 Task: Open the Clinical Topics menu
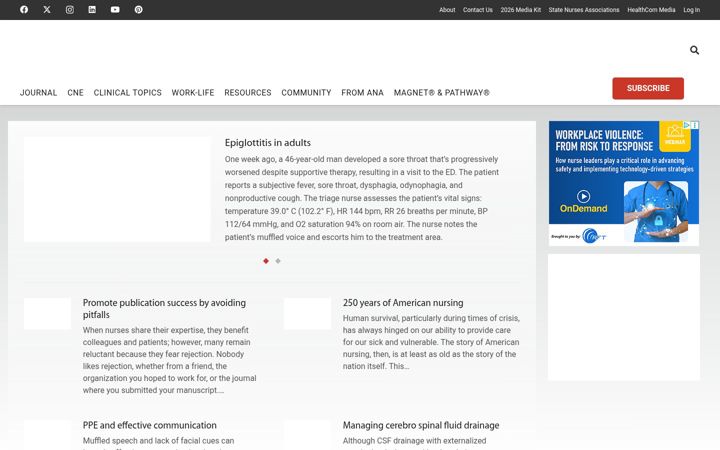pos(128,93)
